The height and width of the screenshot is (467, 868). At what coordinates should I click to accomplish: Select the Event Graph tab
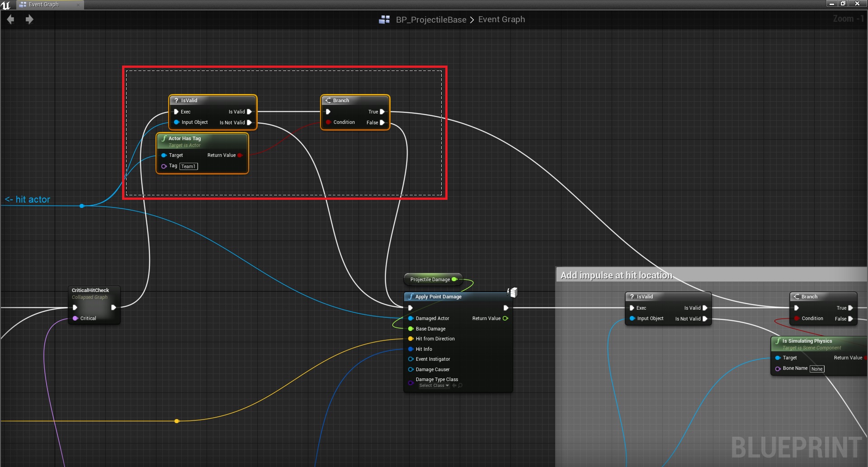(x=43, y=5)
